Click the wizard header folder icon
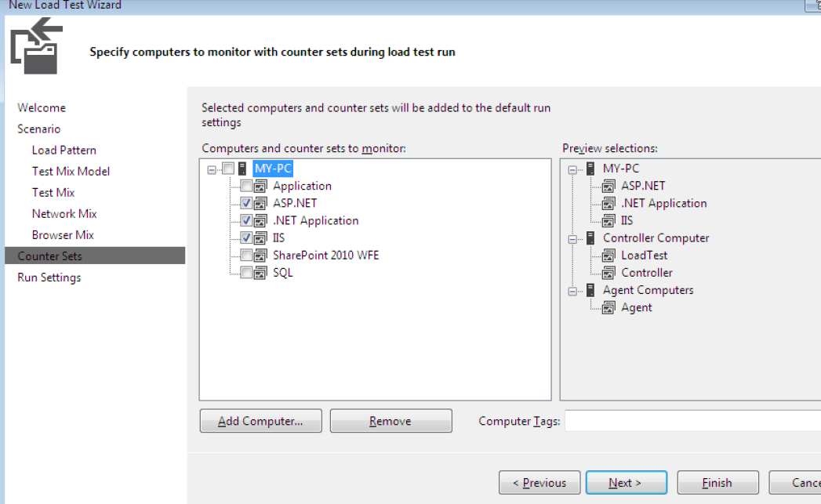This screenshot has width=821, height=504. coord(37,46)
